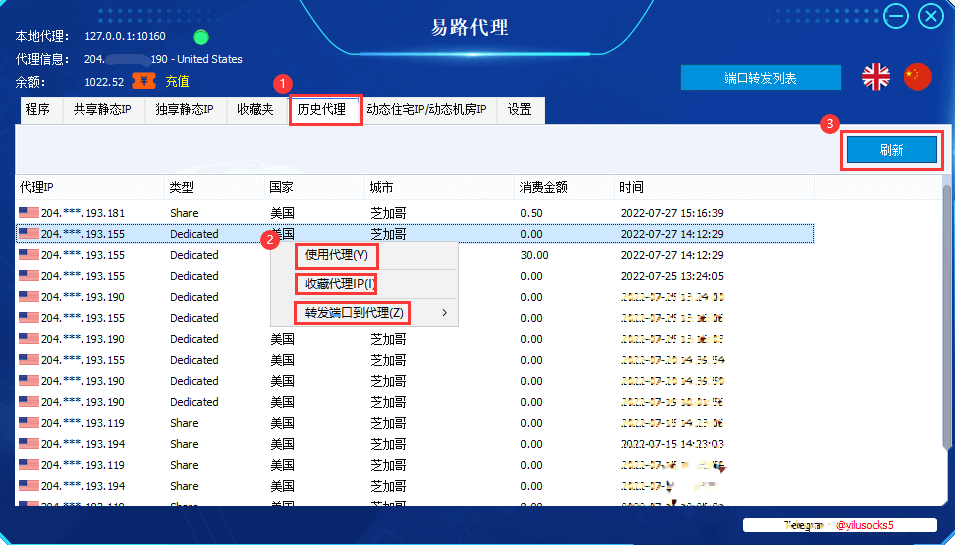The image size is (955, 545).
Task: Sort by the 类型 column header
Action: [x=215, y=187]
